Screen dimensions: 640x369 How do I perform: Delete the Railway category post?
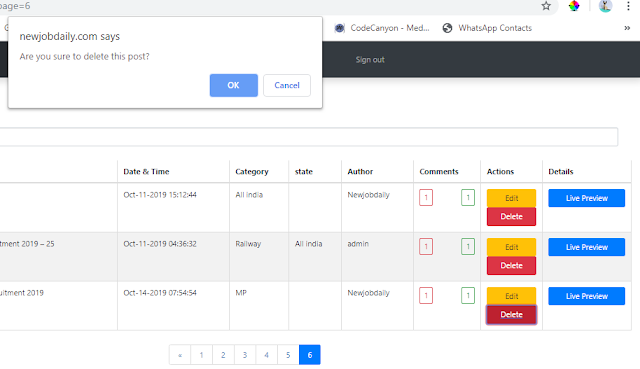[x=511, y=265]
